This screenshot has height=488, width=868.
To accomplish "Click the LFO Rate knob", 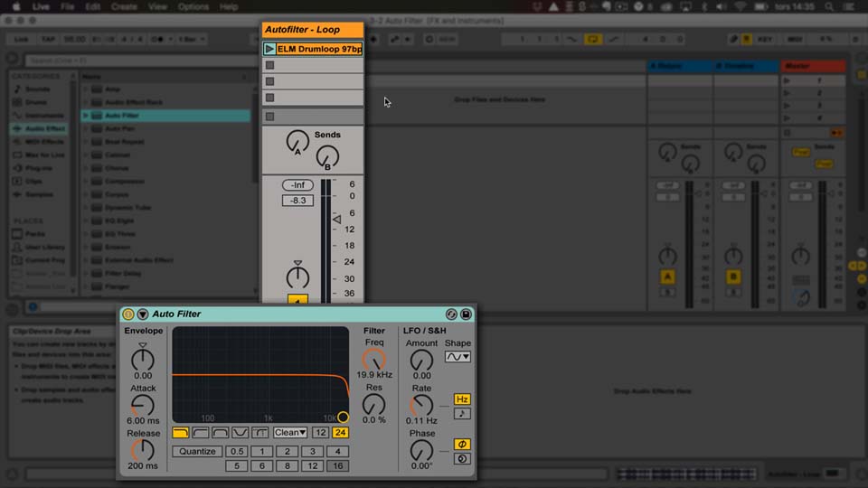I will (421, 406).
